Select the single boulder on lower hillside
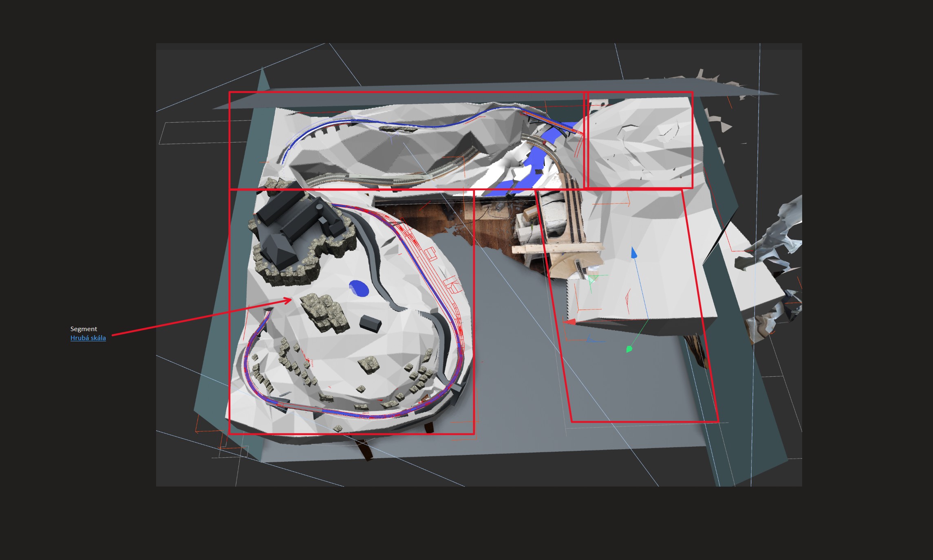 pos(369,364)
